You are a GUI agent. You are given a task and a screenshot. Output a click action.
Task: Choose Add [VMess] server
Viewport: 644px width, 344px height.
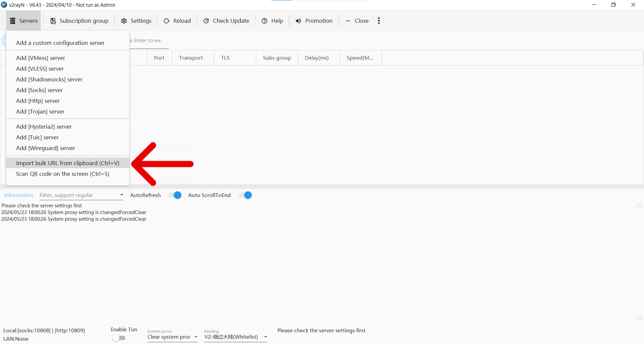coord(68,58)
